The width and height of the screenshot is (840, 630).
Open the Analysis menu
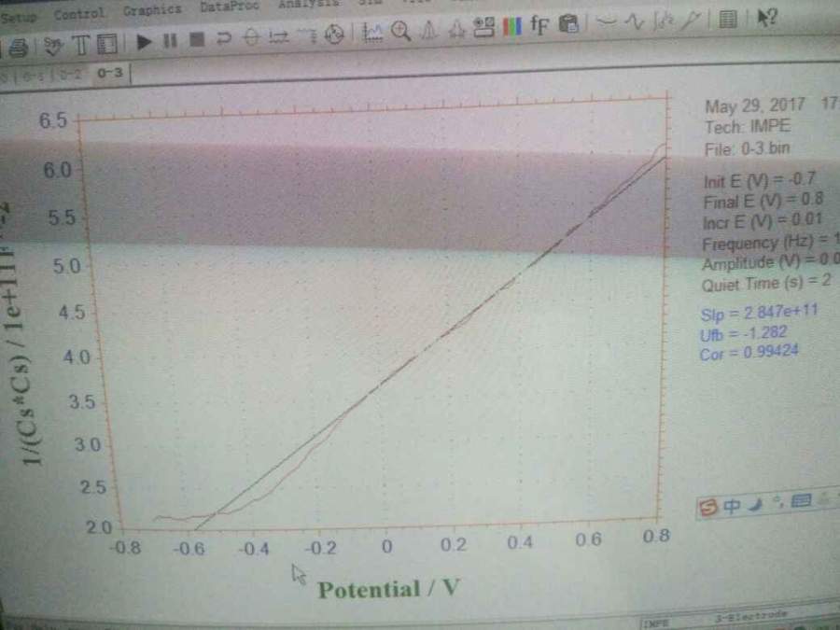(309, 3)
